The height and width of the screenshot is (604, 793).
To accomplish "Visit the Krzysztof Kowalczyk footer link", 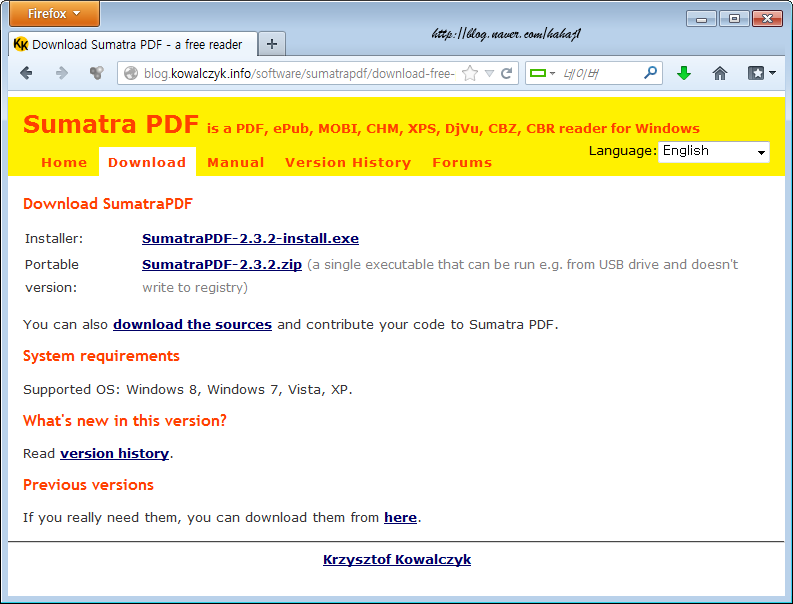I will (397, 559).
